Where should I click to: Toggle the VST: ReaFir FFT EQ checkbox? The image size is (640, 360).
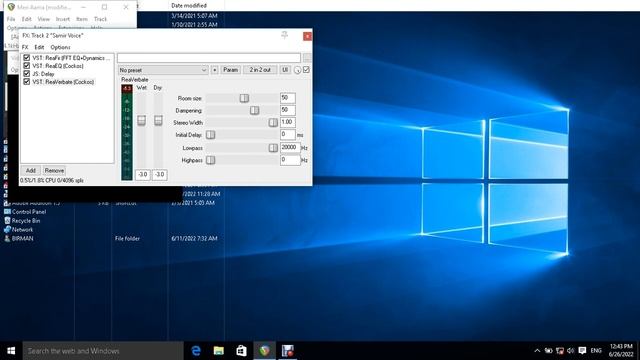tap(27, 58)
